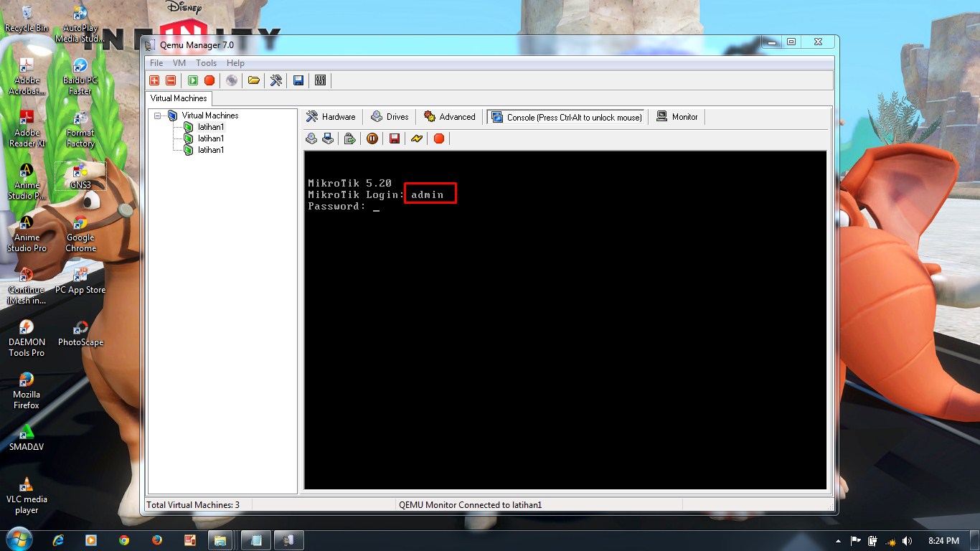Image resolution: width=980 pixels, height=551 pixels.
Task: Start VM with the green play icon
Action: coord(193,80)
